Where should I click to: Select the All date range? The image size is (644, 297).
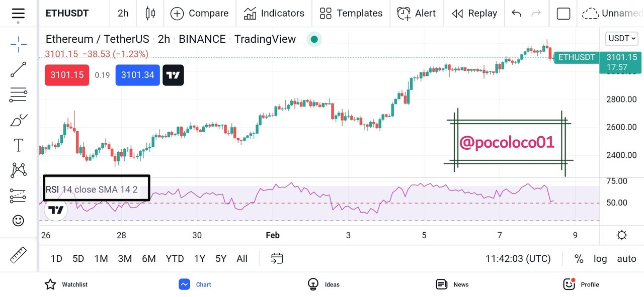[x=242, y=259]
